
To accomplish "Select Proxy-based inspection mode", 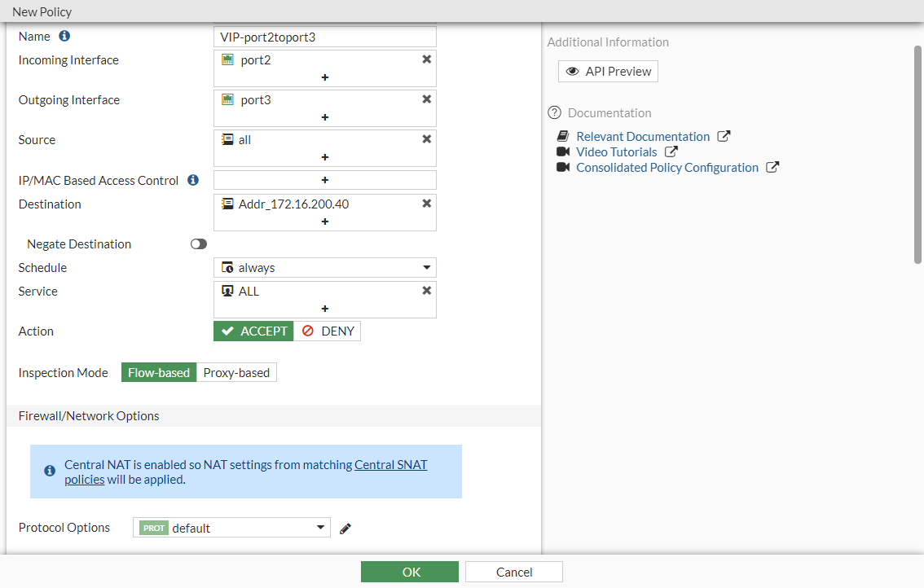I will point(236,373).
